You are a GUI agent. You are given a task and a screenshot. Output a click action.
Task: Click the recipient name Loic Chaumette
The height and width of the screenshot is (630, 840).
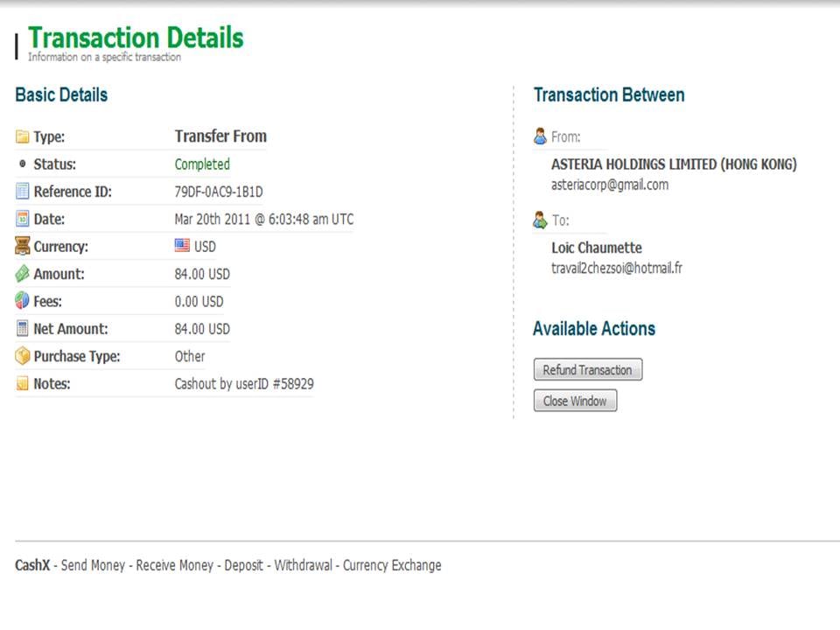coord(596,248)
